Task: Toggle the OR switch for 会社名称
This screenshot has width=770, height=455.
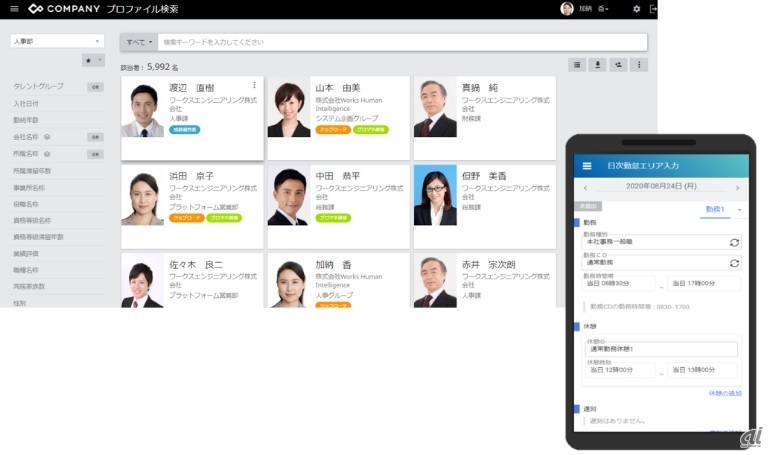Action: (x=95, y=137)
